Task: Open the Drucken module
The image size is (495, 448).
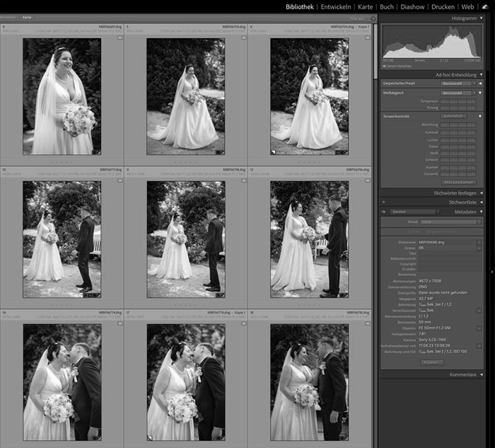Action: tap(443, 6)
